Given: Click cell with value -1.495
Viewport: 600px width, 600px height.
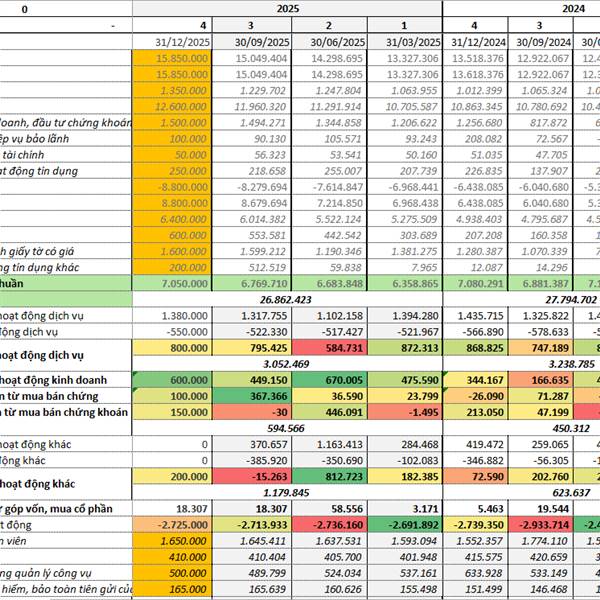Looking at the screenshot, I should pos(405,412).
